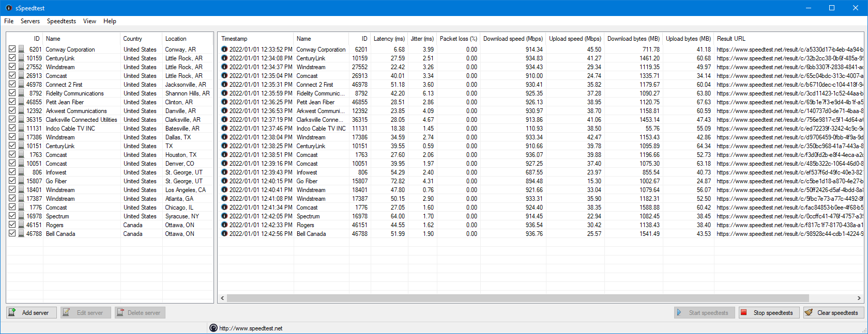Select the Go Fiber row in server list
The image size is (868, 334).
(x=110, y=181)
